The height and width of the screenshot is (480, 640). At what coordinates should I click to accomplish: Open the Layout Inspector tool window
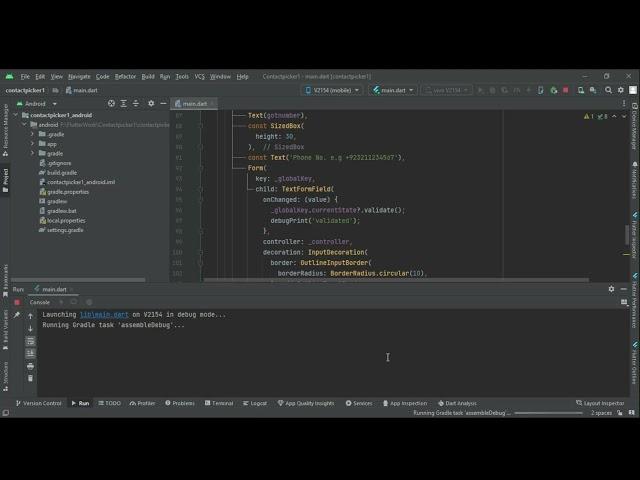click(x=600, y=403)
